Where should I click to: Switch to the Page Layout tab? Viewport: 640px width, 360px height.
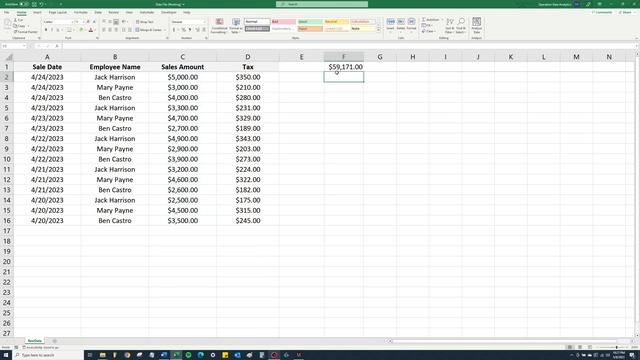pos(58,13)
